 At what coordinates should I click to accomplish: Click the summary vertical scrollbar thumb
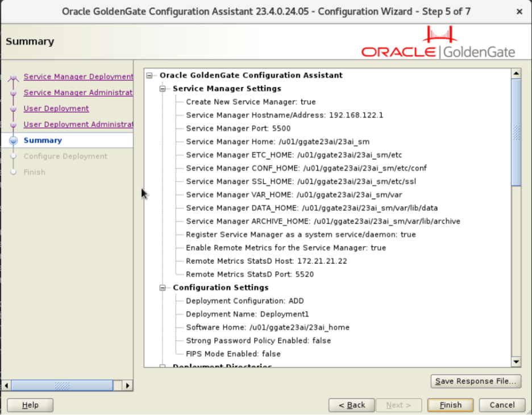pos(516,132)
